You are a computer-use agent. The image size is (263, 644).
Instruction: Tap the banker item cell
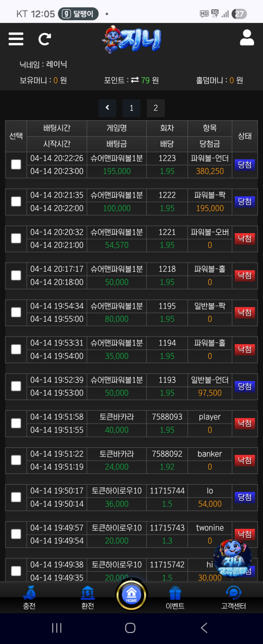pos(210,454)
